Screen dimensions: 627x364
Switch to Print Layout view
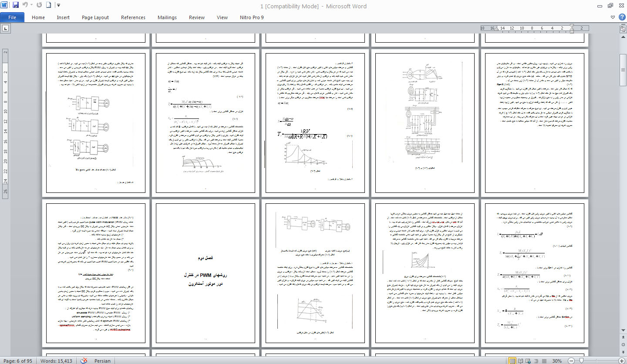pyautogui.click(x=513, y=361)
